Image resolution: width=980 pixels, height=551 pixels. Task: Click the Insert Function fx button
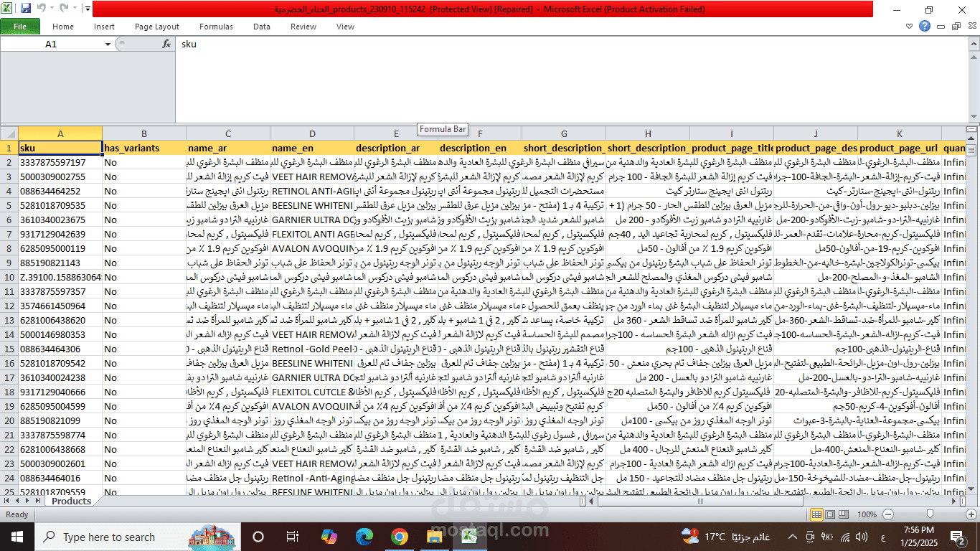tap(166, 44)
